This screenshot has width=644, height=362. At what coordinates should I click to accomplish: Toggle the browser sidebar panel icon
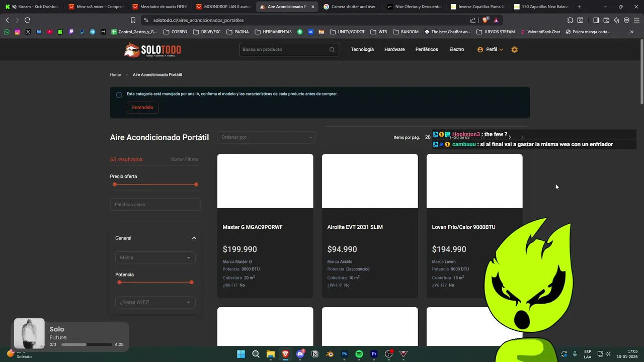596,20
